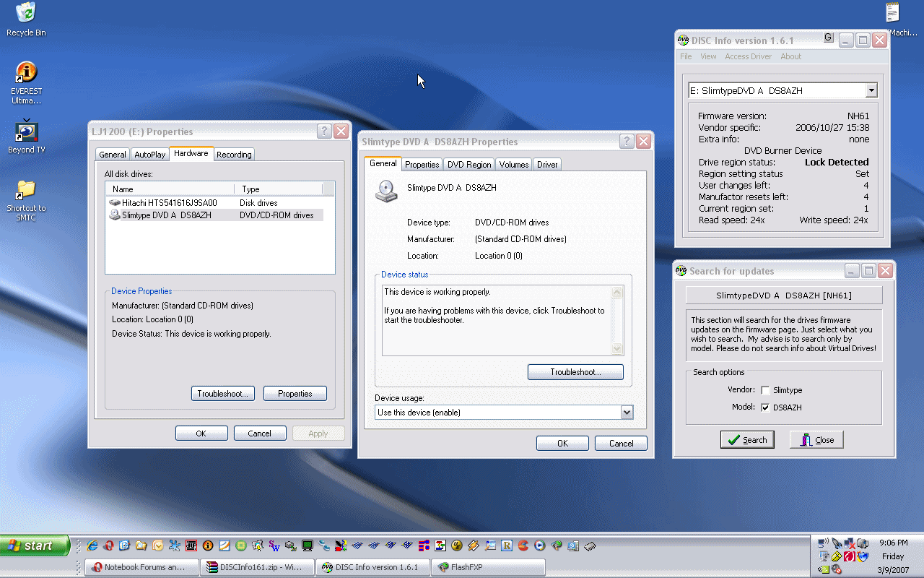924x578 pixels.
Task: Open the Shortcut to SMTC folder
Action: point(26,191)
